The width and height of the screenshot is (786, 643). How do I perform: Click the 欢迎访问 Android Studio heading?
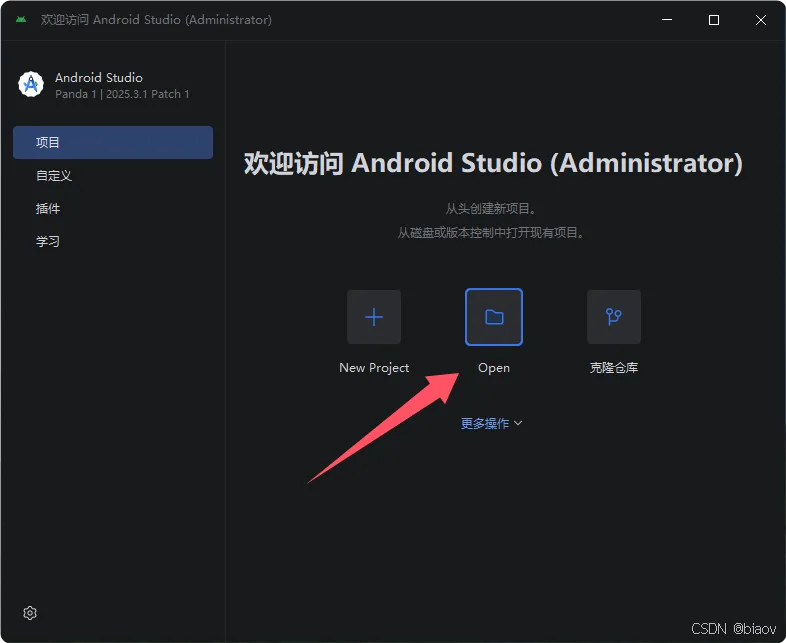pyautogui.click(x=493, y=163)
